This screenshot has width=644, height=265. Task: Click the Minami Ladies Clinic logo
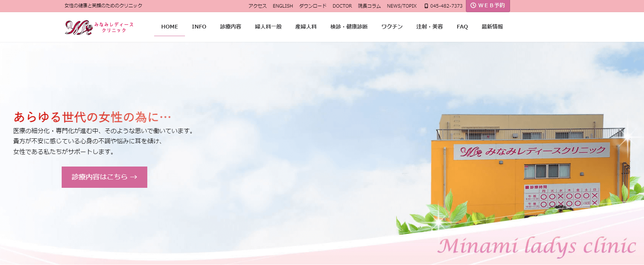click(99, 27)
